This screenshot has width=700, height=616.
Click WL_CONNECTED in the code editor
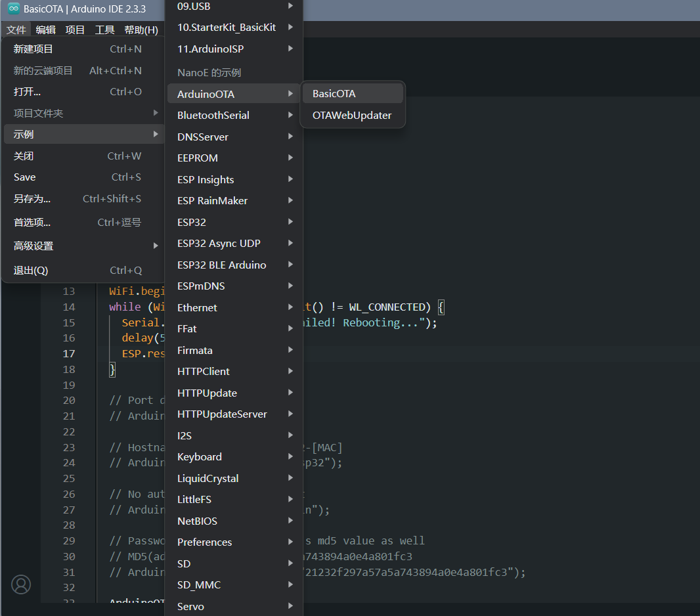point(387,307)
